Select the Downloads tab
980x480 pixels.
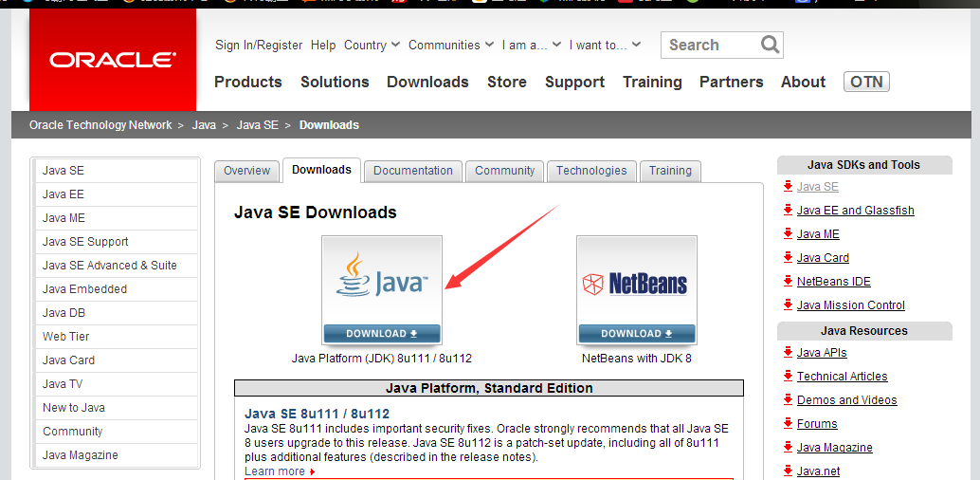322,170
